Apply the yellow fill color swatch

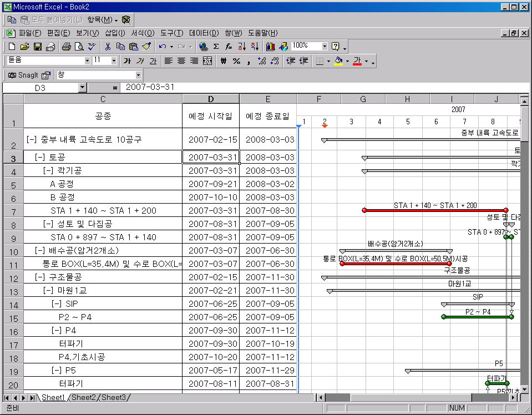[x=338, y=61]
